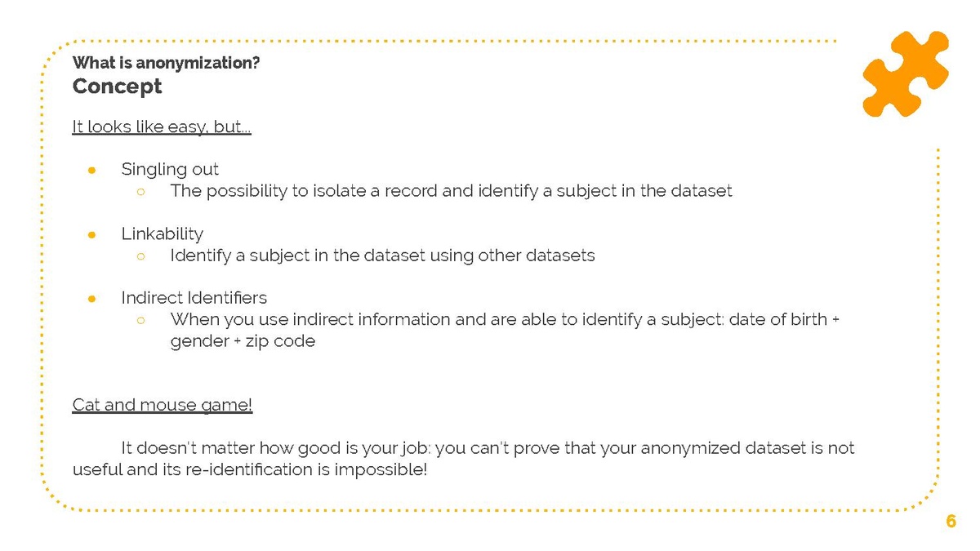Screen dimensions: 980x551
Task: Click the 're-identification is impossible!' line
Action: 249,470
